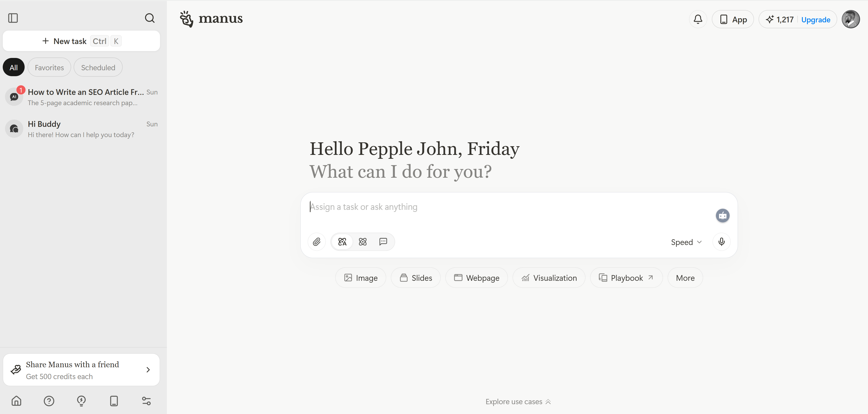Select the Scheduled tab
868x414 pixels.
point(98,68)
